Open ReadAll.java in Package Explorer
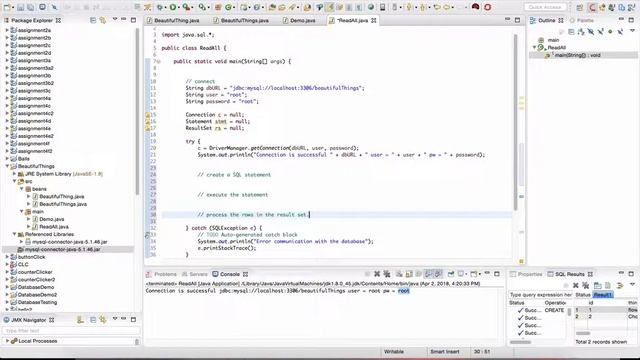The image size is (640, 360). (x=54, y=227)
